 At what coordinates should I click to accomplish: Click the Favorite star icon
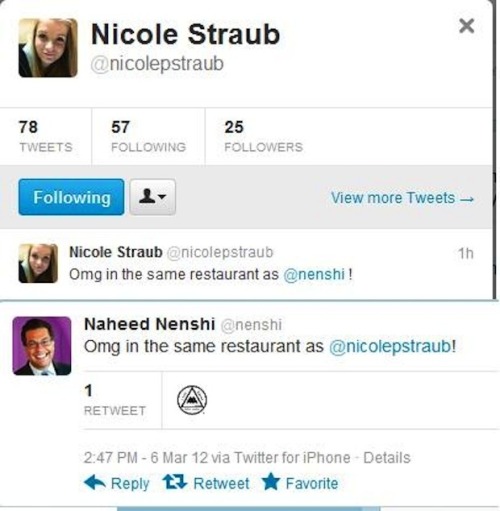tap(271, 482)
